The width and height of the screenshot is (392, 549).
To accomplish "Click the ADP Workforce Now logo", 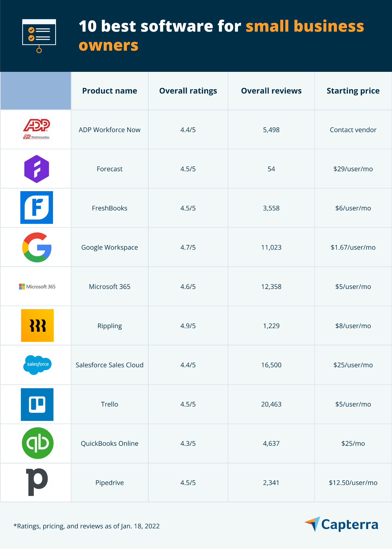I will point(36,129).
